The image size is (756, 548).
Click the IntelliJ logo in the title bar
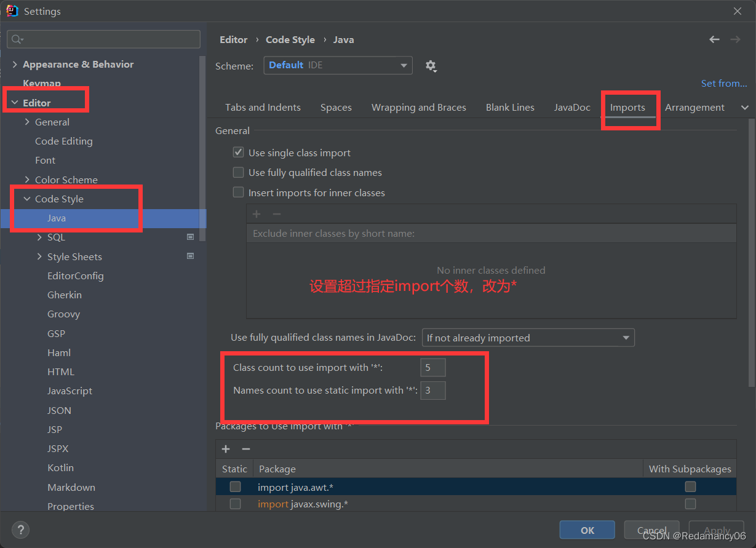pyautogui.click(x=12, y=11)
